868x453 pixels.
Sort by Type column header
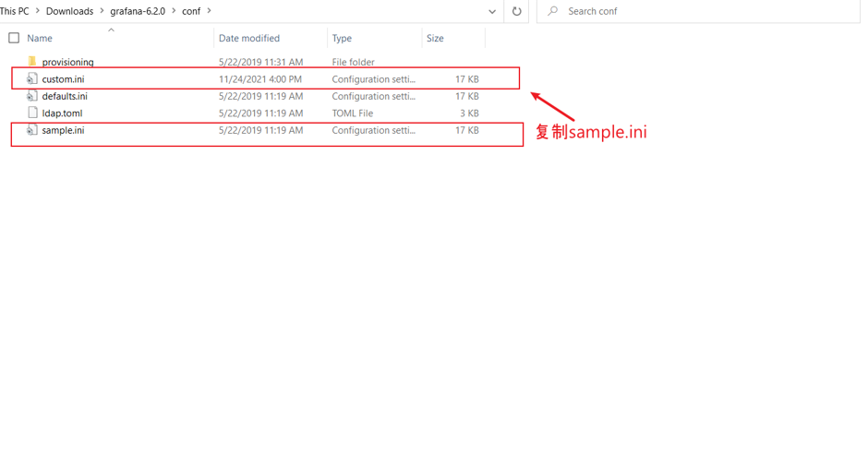[342, 38]
